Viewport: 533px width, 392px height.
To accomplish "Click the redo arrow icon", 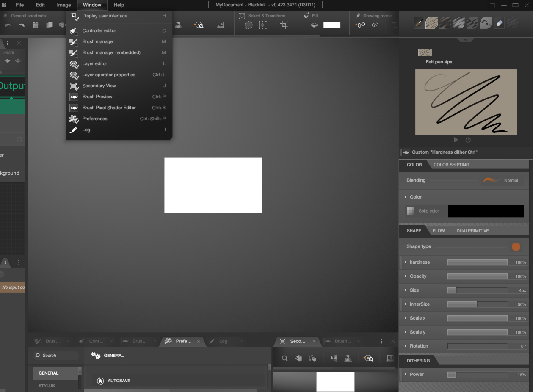I will click(22, 25).
